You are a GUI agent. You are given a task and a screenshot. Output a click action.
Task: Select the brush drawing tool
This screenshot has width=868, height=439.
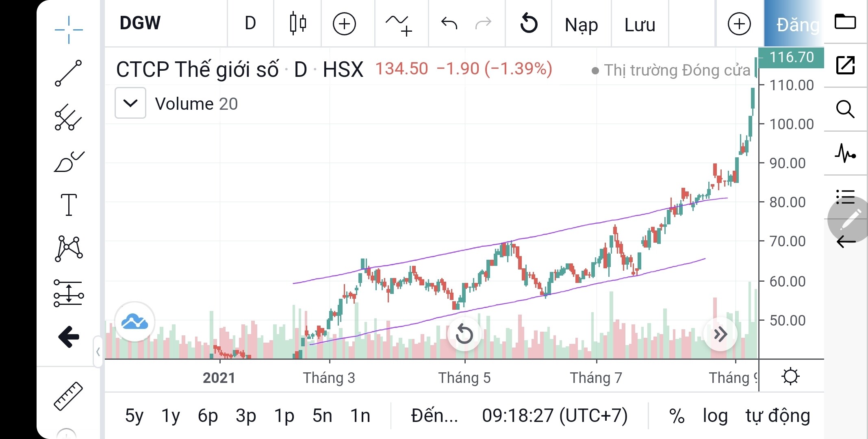[69, 162]
